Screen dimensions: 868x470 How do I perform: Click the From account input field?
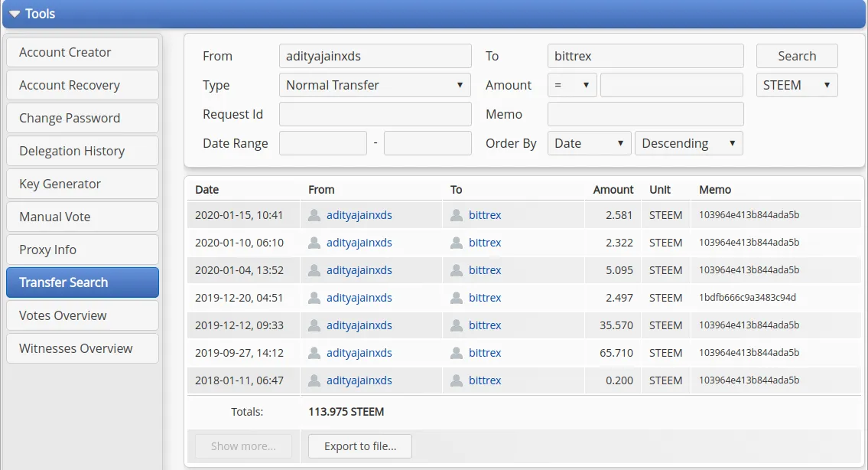(375, 56)
